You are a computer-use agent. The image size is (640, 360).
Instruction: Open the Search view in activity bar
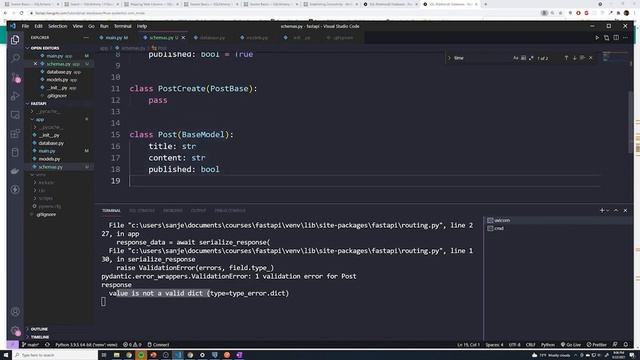(15, 58)
